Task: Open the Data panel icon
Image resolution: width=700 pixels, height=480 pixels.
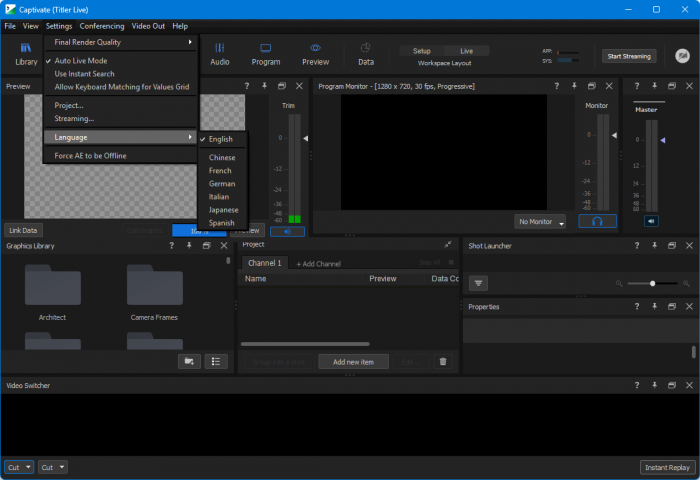Action: 366,53
